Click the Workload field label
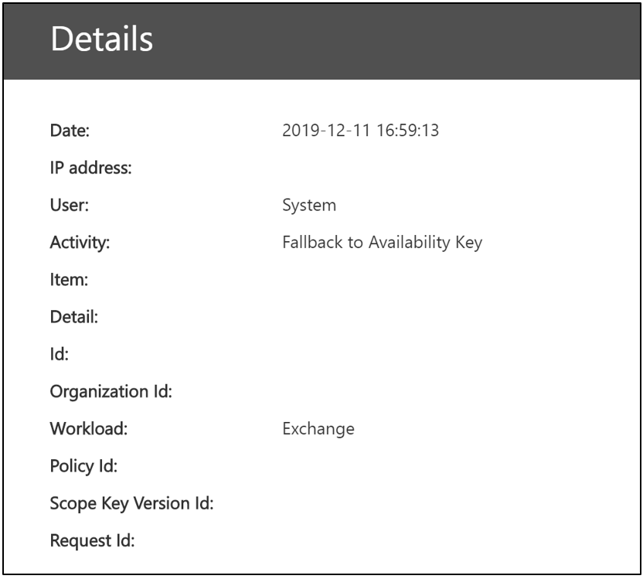This screenshot has height=579, width=643. point(89,428)
